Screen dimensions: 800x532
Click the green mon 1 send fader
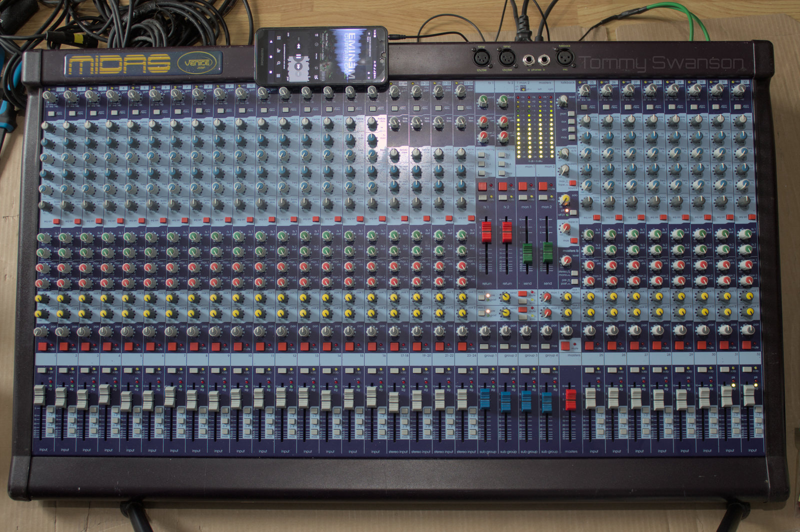[527, 253]
